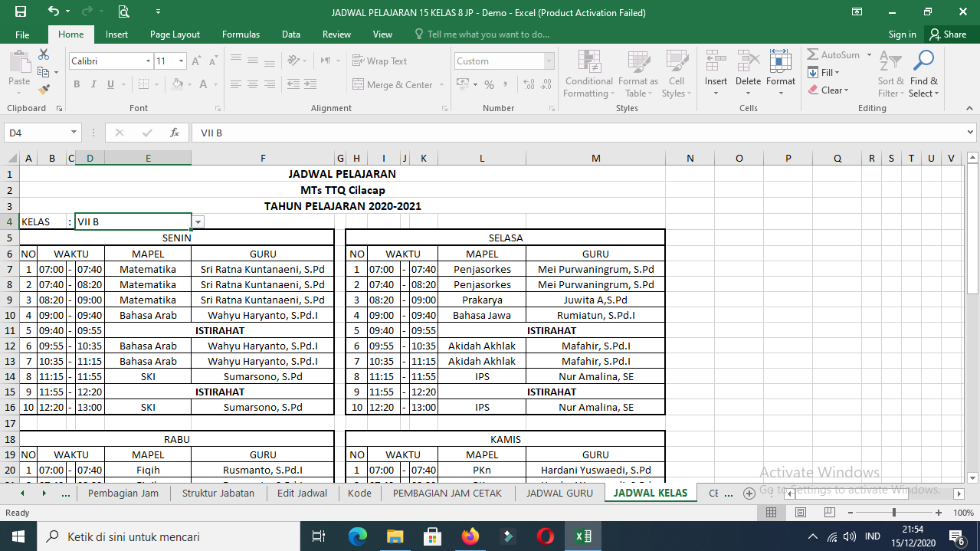Open Windows Start menu
980x551 pixels.
[x=18, y=536]
